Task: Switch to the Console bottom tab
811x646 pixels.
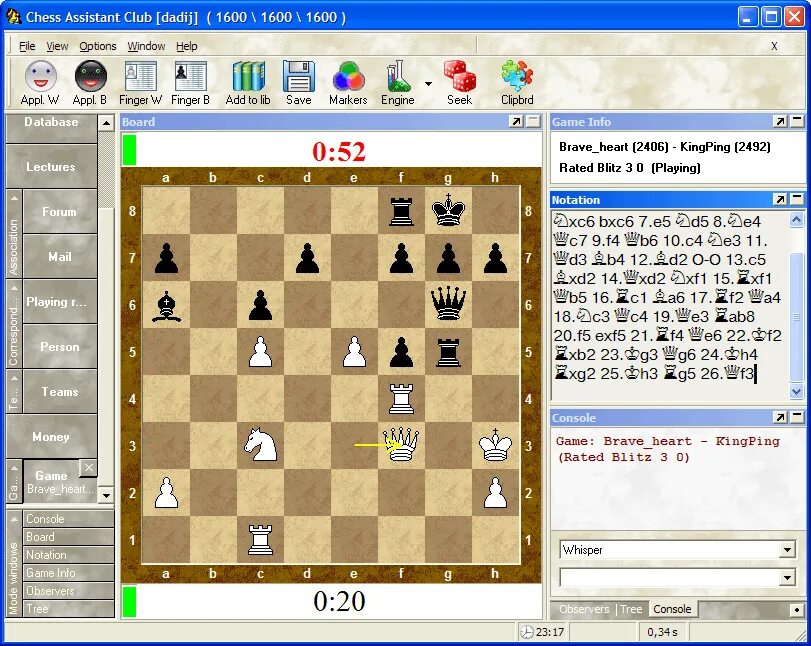Action: click(x=672, y=609)
